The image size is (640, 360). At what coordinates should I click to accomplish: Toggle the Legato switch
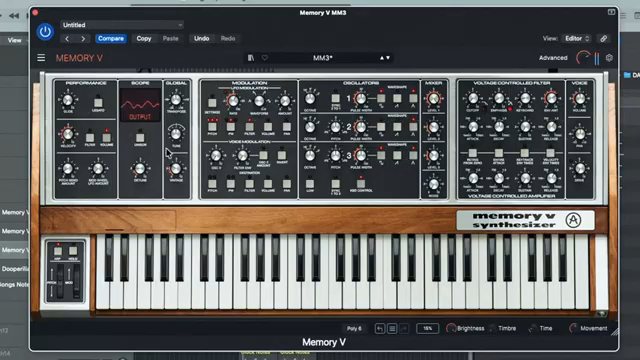point(98,102)
